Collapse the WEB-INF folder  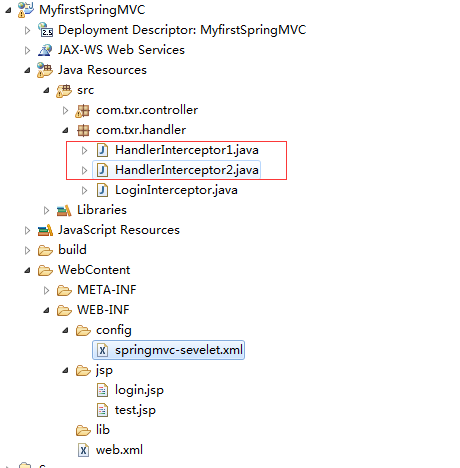pyautogui.click(x=46, y=310)
